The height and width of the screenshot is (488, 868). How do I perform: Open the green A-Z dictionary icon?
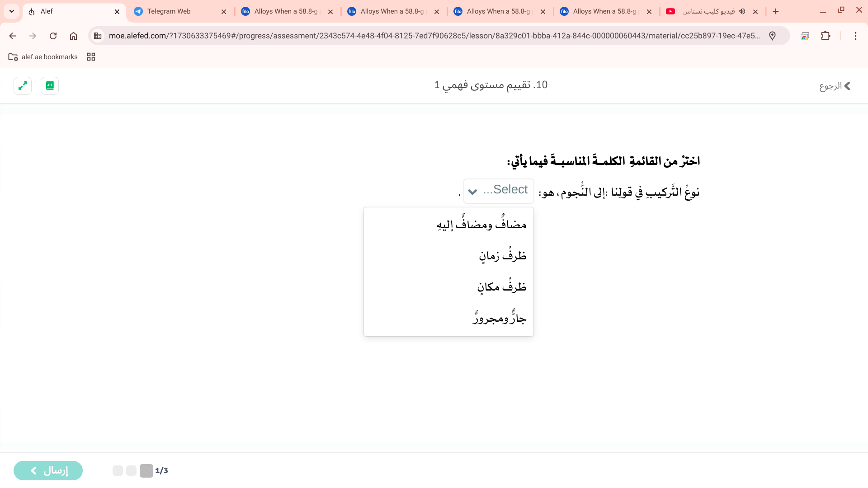click(50, 86)
